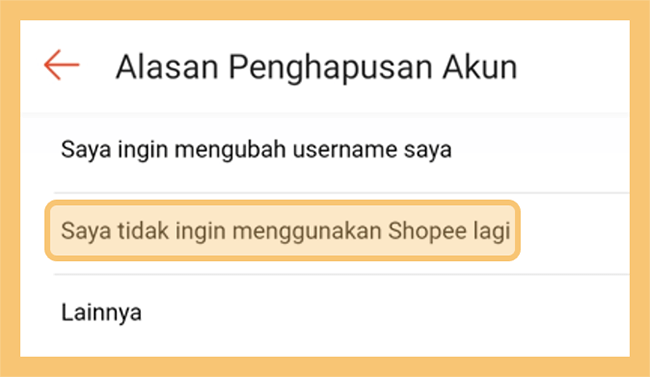Viewport: 650px width, 377px height.
Task: Click the word "Penghapusan" in the header
Action: point(331,68)
